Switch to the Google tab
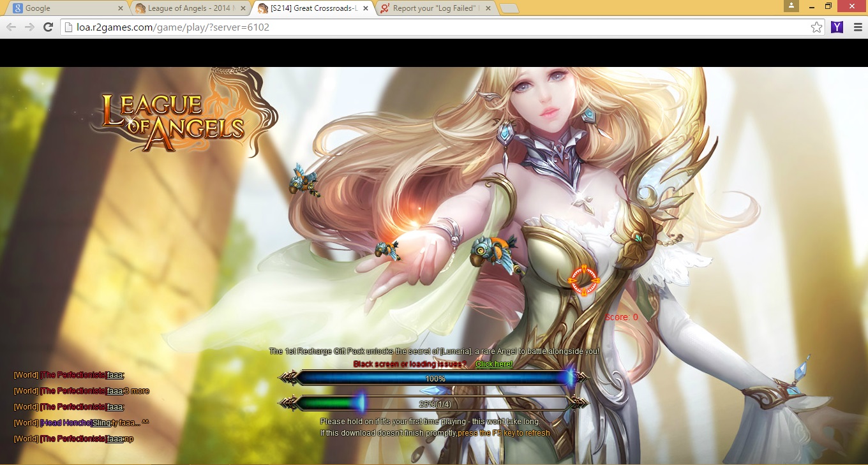Viewport: 868px width, 465px height. coord(64,8)
